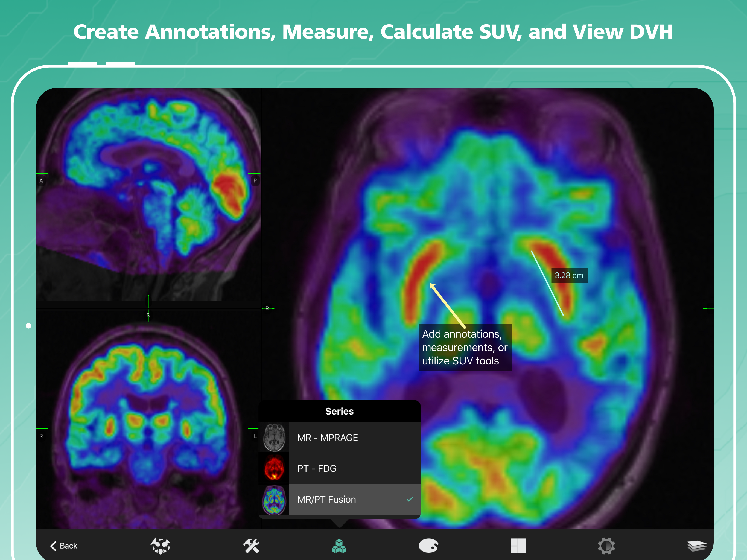Open the anatomy structures icon in toolbar
Viewport: 747px width, 560px height.
pos(160,546)
